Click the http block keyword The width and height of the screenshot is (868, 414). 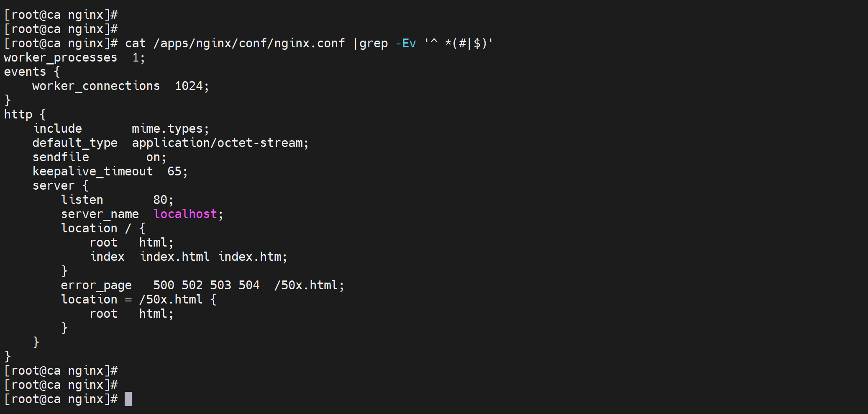[x=18, y=114]
